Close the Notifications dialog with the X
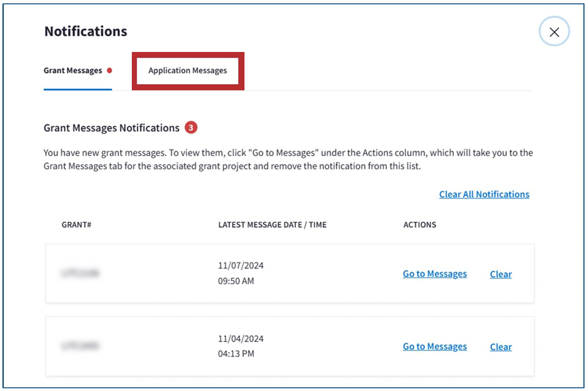 [x=554, y=32]
